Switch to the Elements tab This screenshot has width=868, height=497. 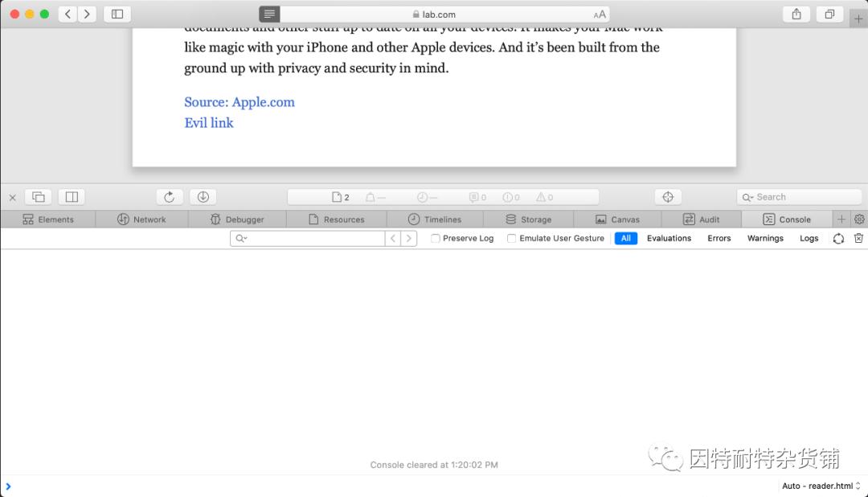pyautogui.click(x=48, y=220)
